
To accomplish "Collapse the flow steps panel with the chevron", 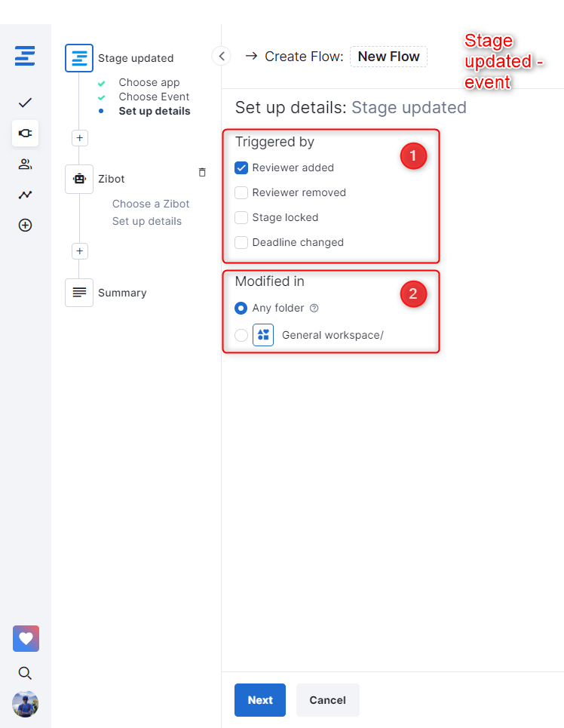I will tap(221, 56).
